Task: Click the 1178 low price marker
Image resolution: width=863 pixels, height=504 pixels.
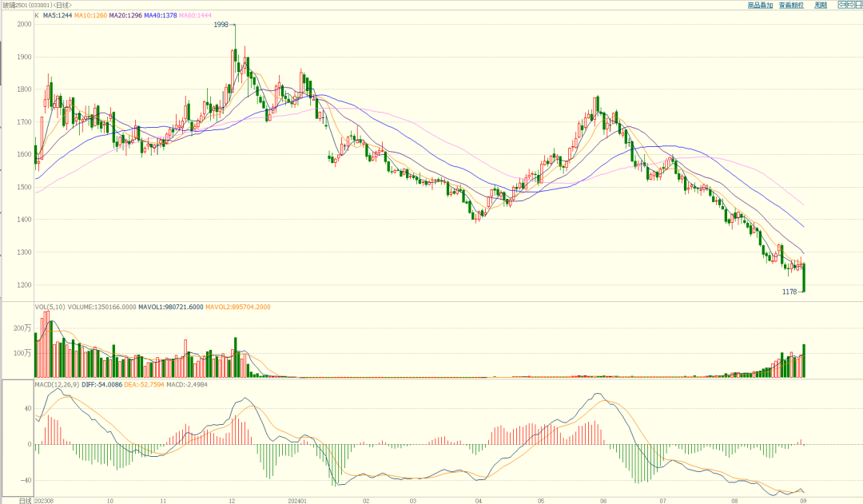Action: tap(790, 292)
